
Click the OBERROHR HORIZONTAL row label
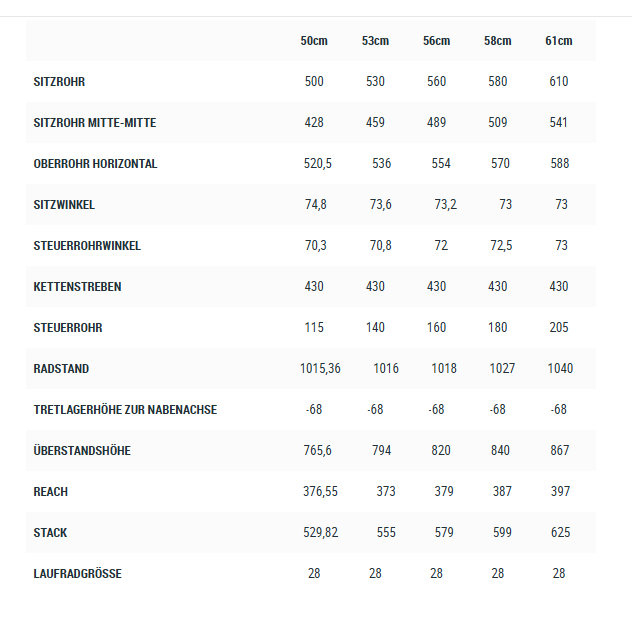pyautogui.click(x=95, y=164)
